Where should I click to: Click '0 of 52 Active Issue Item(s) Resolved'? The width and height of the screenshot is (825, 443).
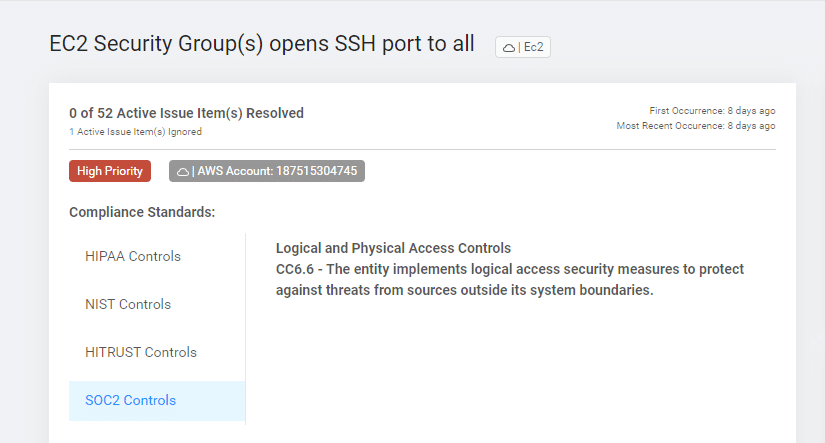pos(186,113)
